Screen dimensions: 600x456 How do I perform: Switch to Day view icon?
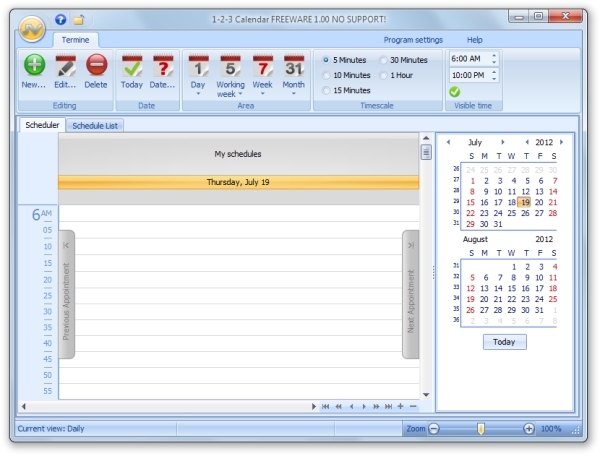199,66
